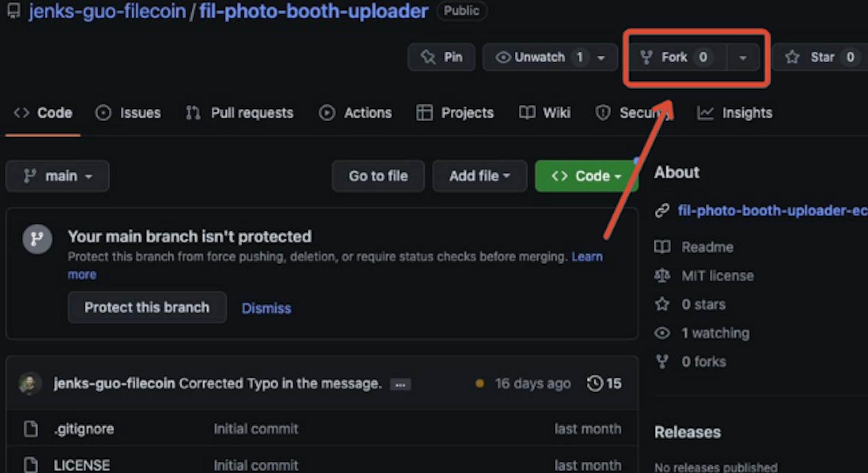The image size is (868, 473).
Task: Switch to the Wiki tab
Action: (x=545, y=113)
